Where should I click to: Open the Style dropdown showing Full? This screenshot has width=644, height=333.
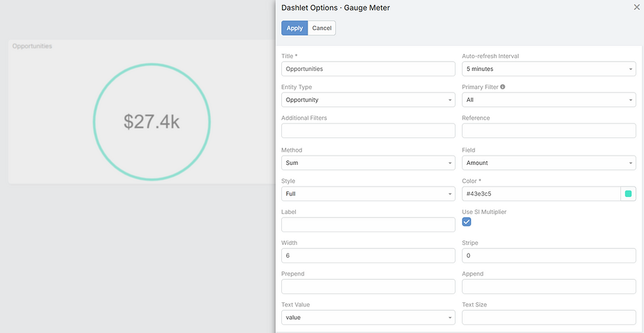click(368, 194)
